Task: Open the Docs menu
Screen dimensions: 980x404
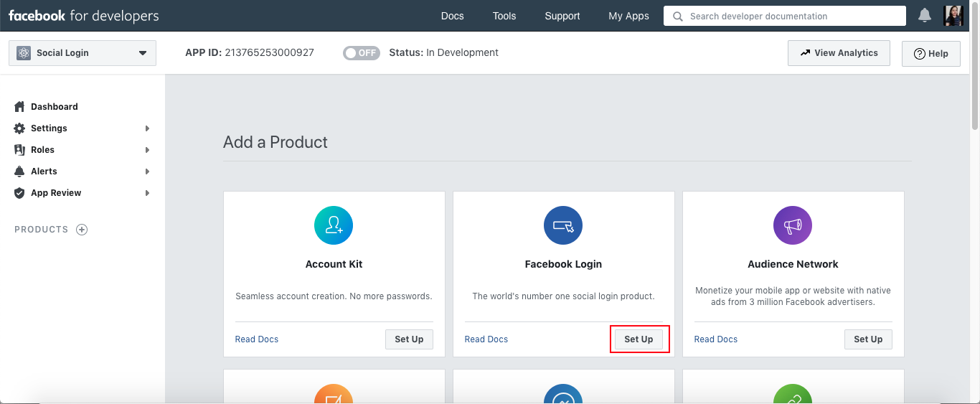Action: tap(452, 16)
